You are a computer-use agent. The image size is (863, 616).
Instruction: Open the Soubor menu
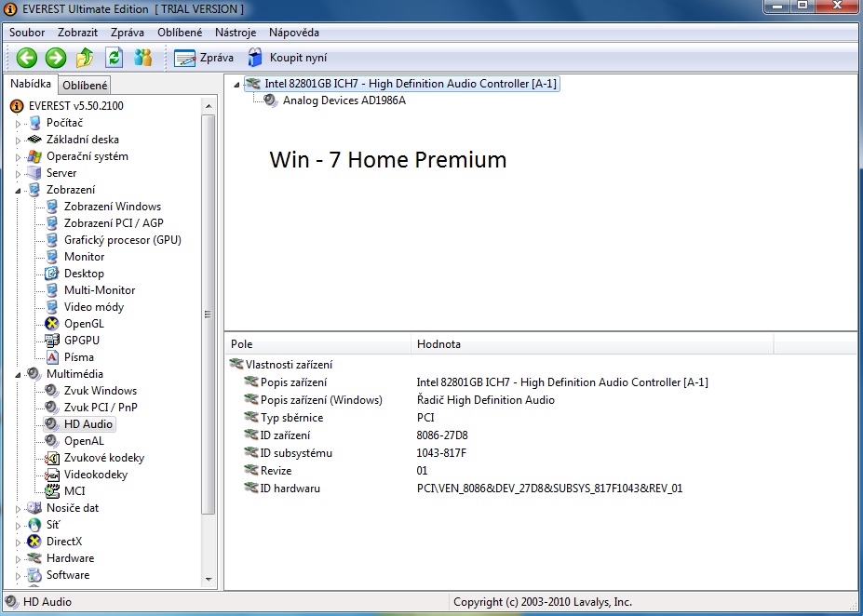pos(27,33)
